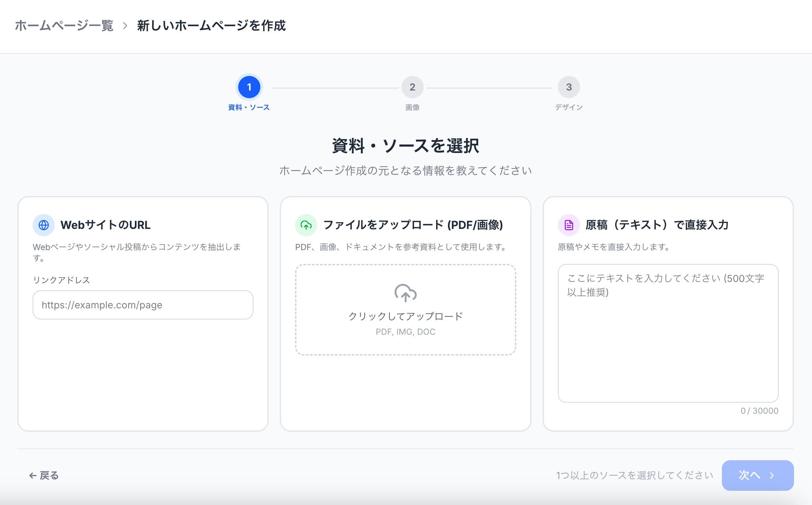The width and height of the screenshot is (812, 505).
Task: Select the ファイルをアップロード card heading
Action: (413, 225)
